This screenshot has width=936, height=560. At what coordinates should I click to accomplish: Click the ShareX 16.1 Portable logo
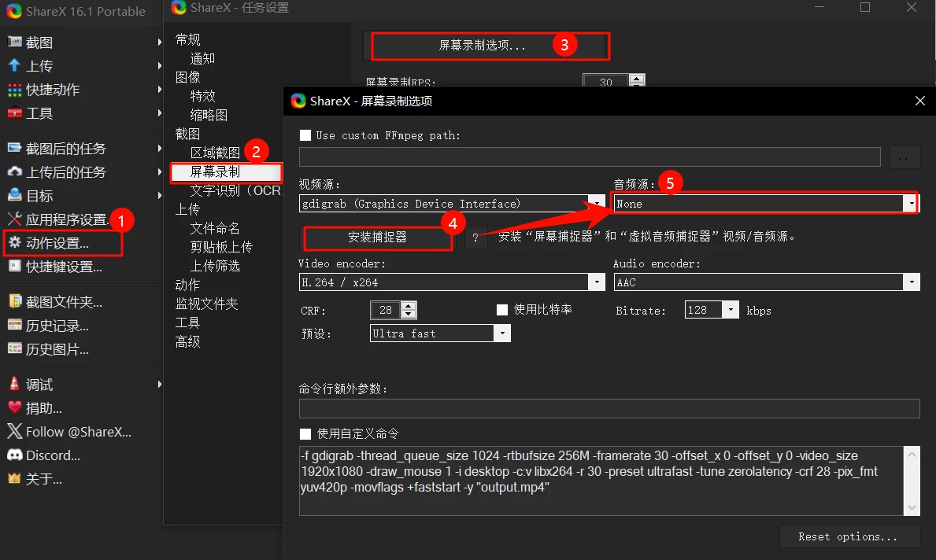click(14, 11)
